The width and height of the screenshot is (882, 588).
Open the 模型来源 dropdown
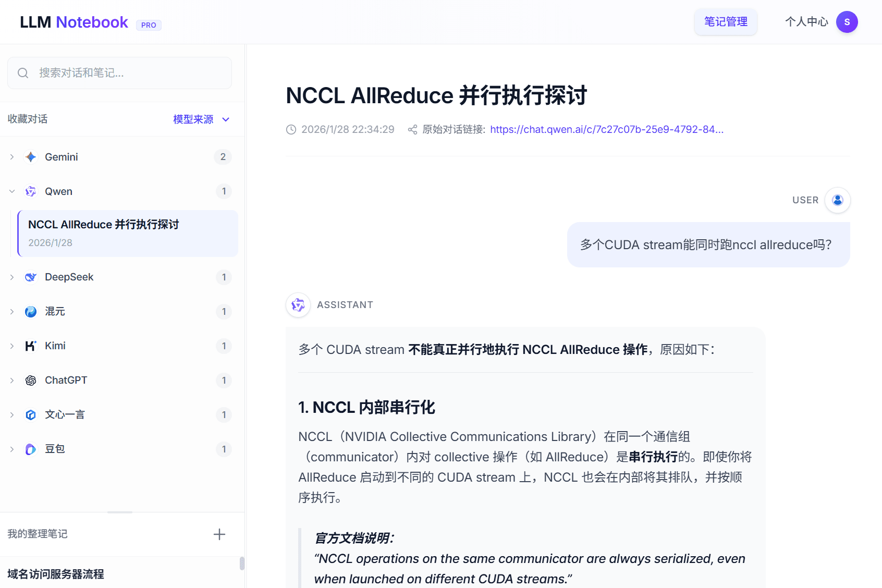(x=201, y=119)
